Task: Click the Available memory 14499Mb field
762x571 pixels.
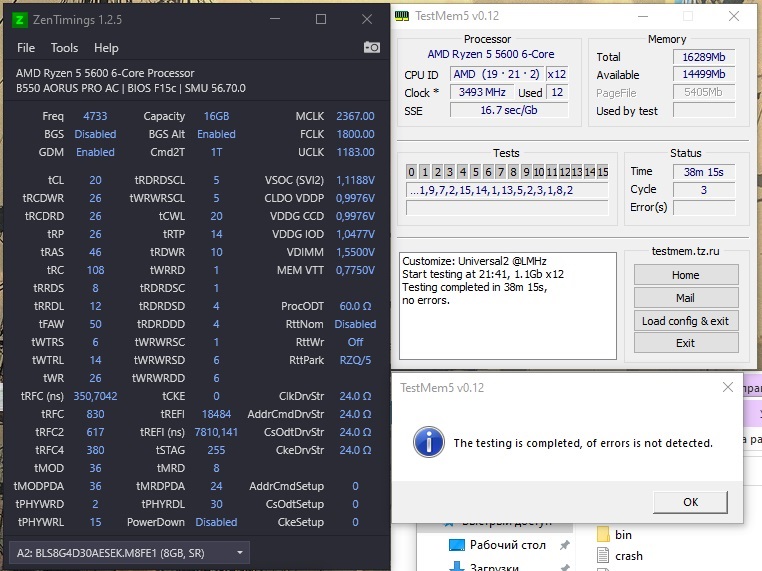Action: click(x=704, y=74)
